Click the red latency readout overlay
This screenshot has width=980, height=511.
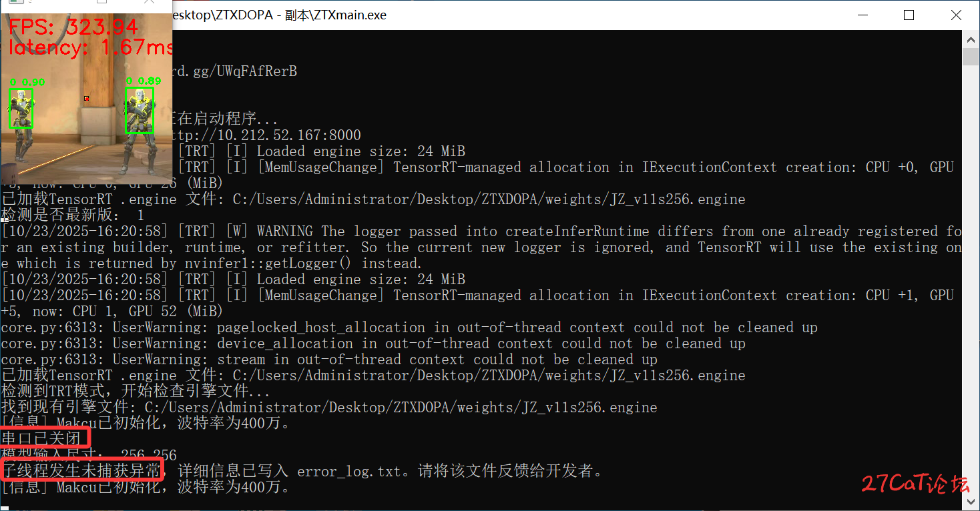(90, 47)
